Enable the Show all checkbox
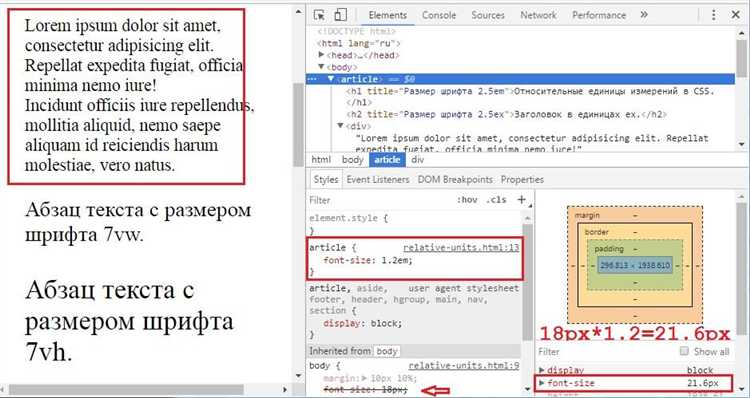The image size is (750, 398). pos(684,351)
